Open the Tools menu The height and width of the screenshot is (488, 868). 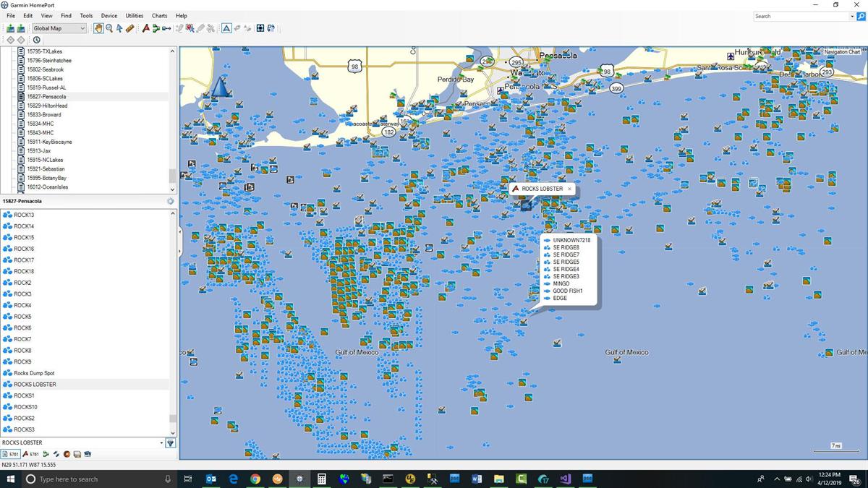pyautogui.click(x=86, y=15)
